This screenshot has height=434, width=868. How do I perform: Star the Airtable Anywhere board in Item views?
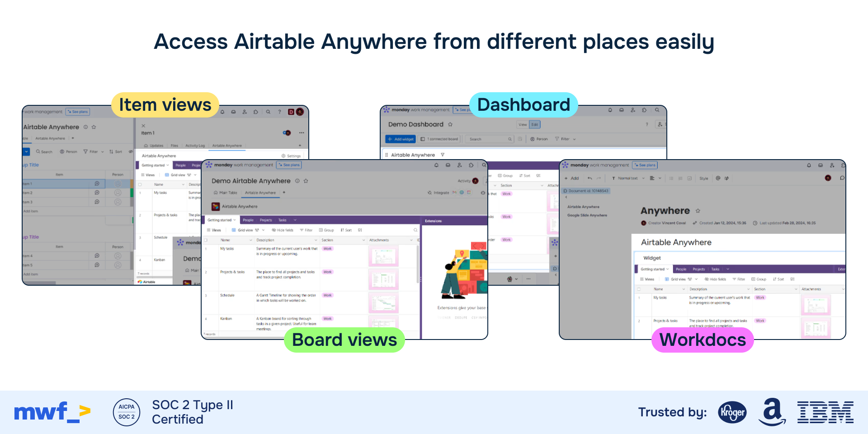point(94,127)
